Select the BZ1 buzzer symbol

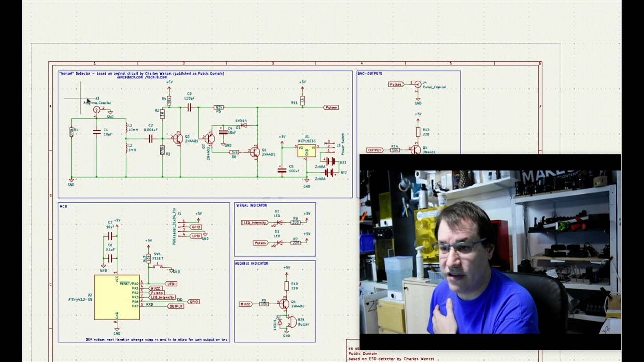(291, 322)
